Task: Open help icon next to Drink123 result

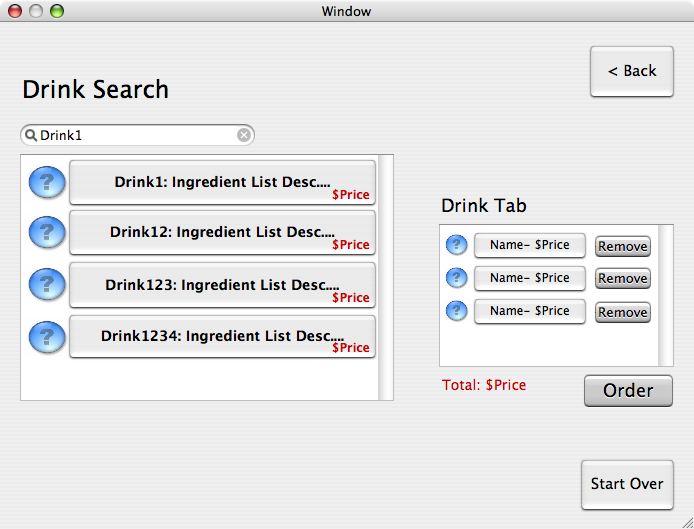Action: tap(47, 285)
